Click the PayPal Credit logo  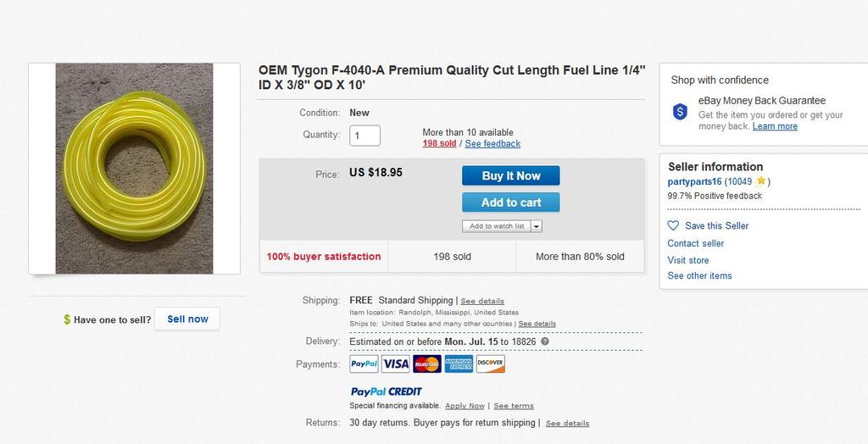click(387, 391)
